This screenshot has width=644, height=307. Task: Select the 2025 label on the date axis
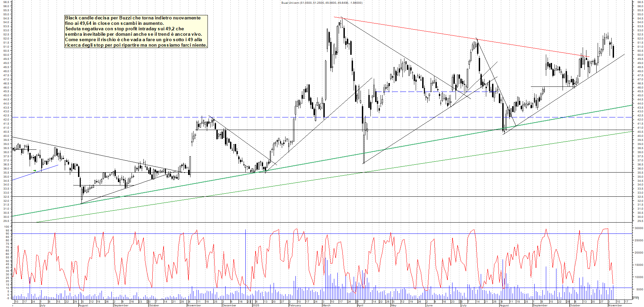tap(255, 306)
